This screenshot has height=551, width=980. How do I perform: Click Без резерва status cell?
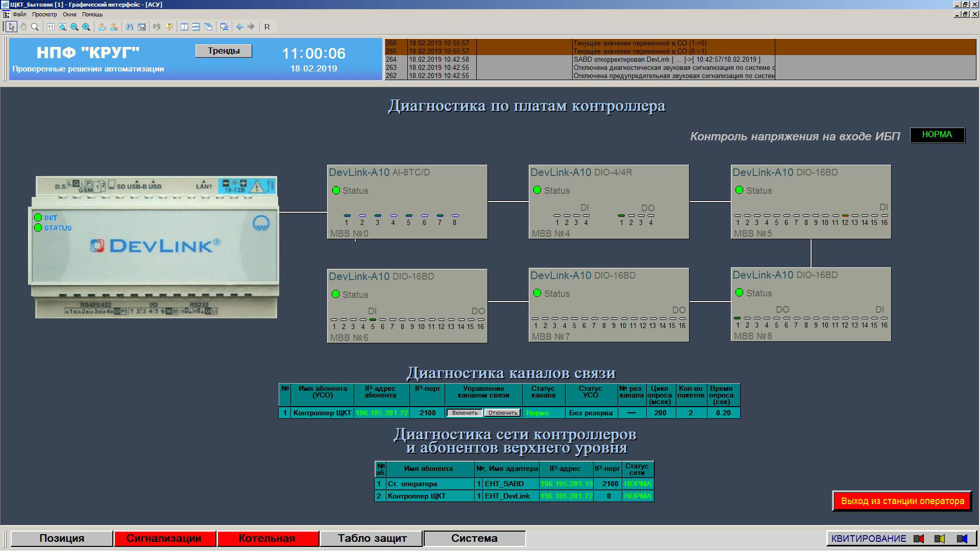click(x=591, y=413)
